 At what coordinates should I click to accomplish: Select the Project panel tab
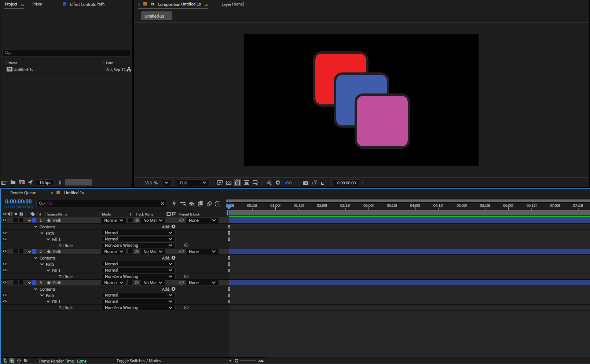pyautogui.click(x=11, y=4)
